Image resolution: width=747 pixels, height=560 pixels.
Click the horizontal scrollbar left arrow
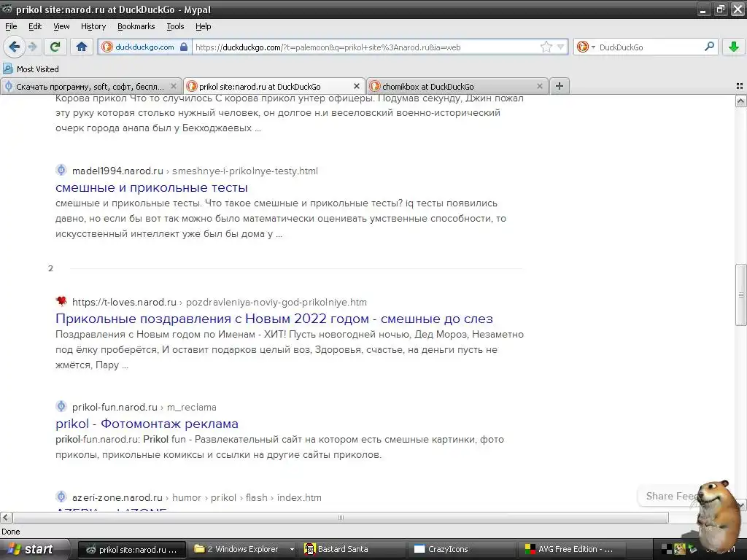click(x=6, y=518)
